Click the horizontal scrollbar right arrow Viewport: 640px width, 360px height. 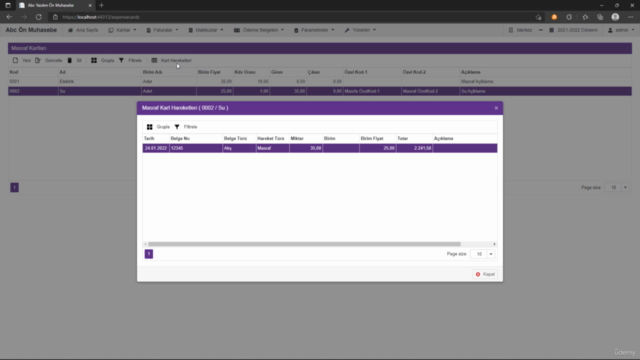tap(494, 244)
